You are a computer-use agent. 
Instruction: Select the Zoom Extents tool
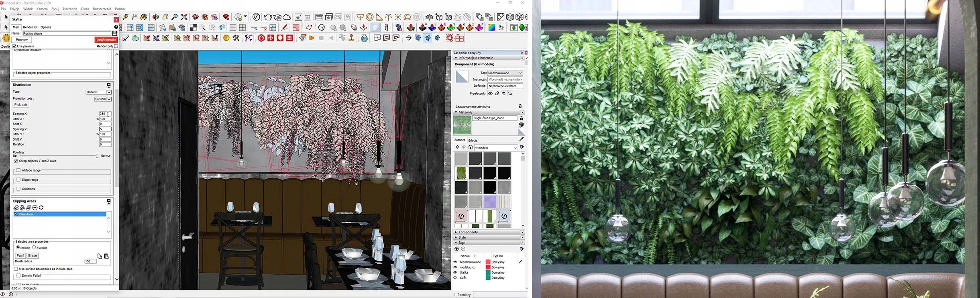(184, 17)
